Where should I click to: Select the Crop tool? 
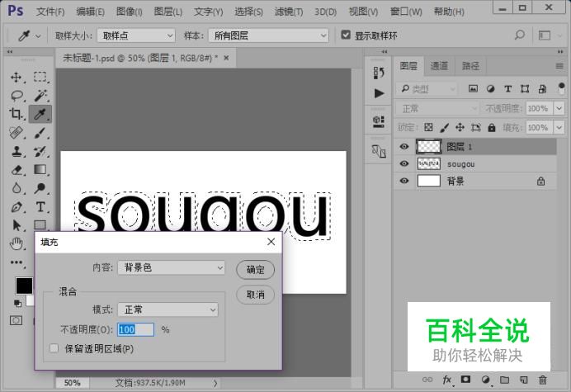click(x=16, y=114)
